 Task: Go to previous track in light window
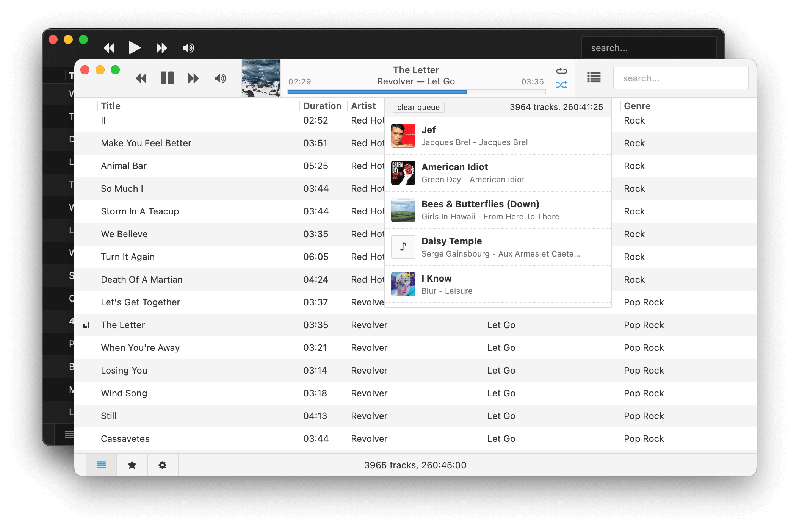(141, 78)
